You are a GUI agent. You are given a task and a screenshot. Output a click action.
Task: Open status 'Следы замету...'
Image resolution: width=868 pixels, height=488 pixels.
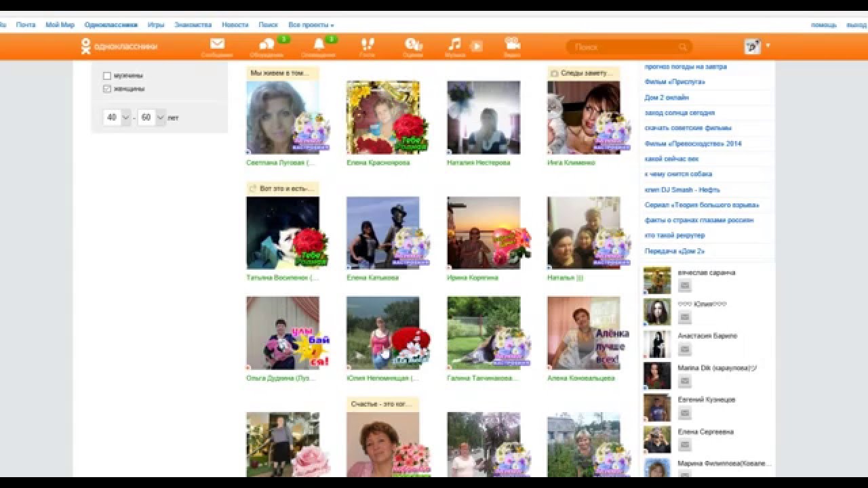point(583,73)
